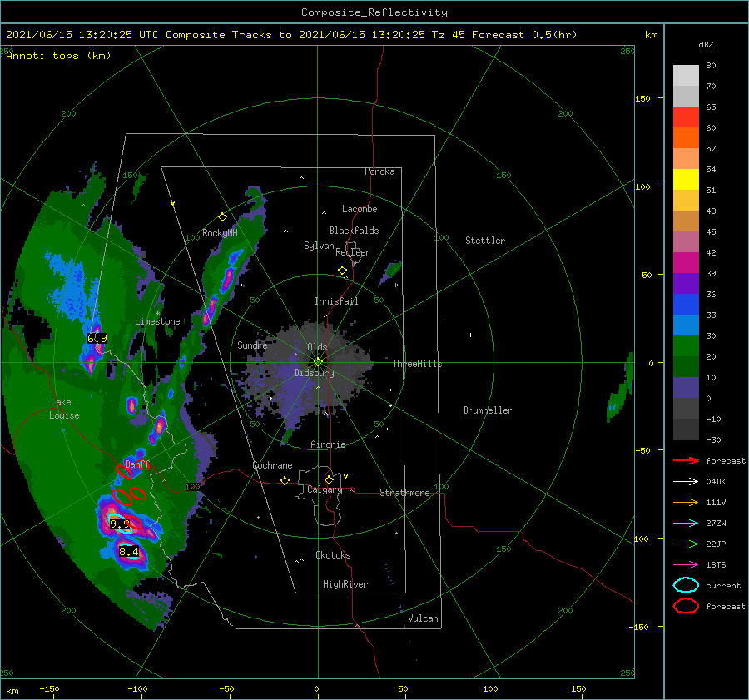Click the Airdrie label

pyautogui.click(x=328, y=444)
